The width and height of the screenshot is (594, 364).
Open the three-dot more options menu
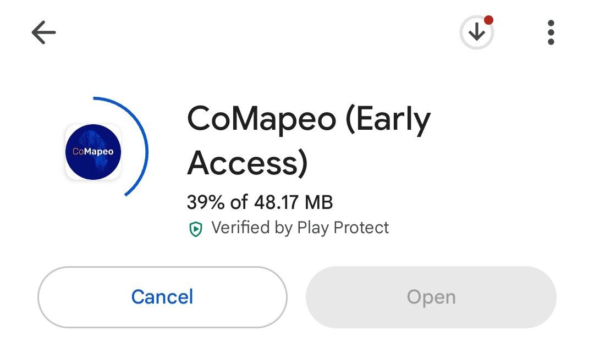click(551, 33)
